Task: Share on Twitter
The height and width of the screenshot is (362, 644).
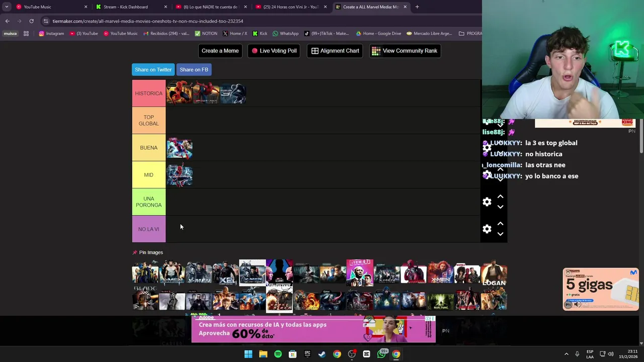Action: (153, 69)
